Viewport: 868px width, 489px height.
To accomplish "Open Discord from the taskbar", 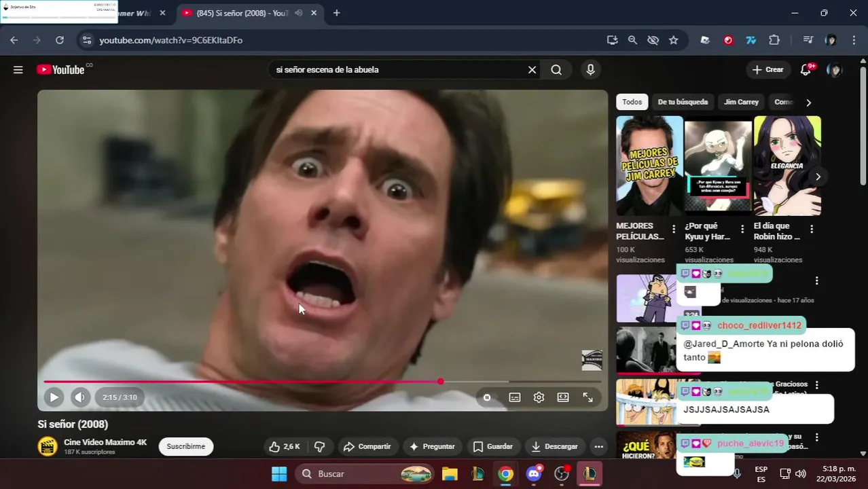I will (534, 473).
